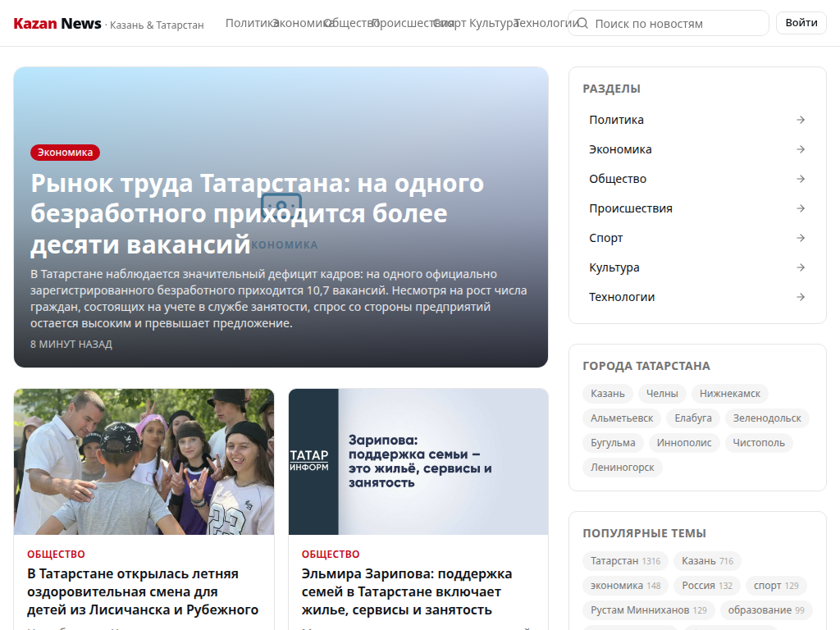Open headline about Рынок труда Татарстана
Screen dimensions: 840x630
[257, 214]
